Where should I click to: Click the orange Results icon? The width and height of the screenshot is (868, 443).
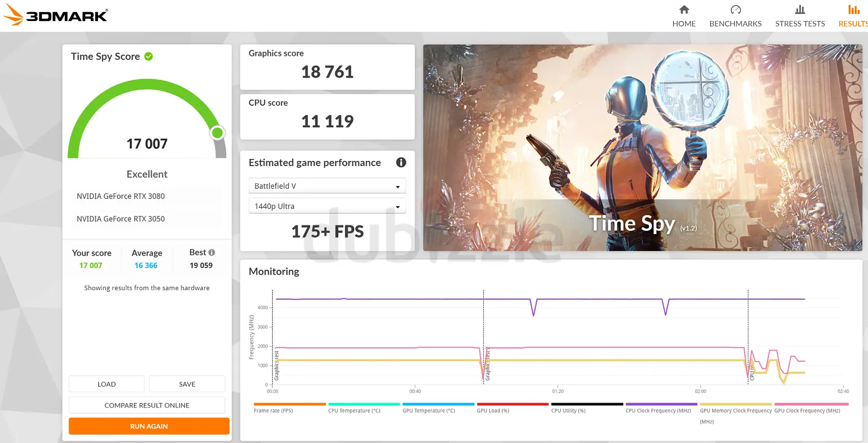[x=854, y=9]
